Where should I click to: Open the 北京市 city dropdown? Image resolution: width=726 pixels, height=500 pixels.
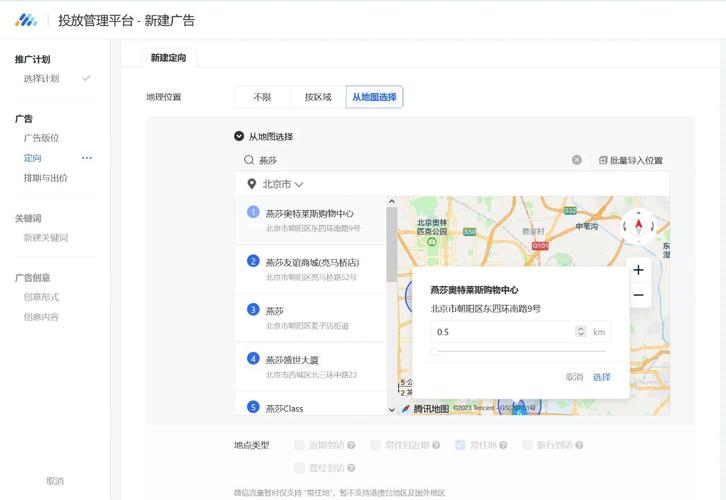tap(283, 184)
